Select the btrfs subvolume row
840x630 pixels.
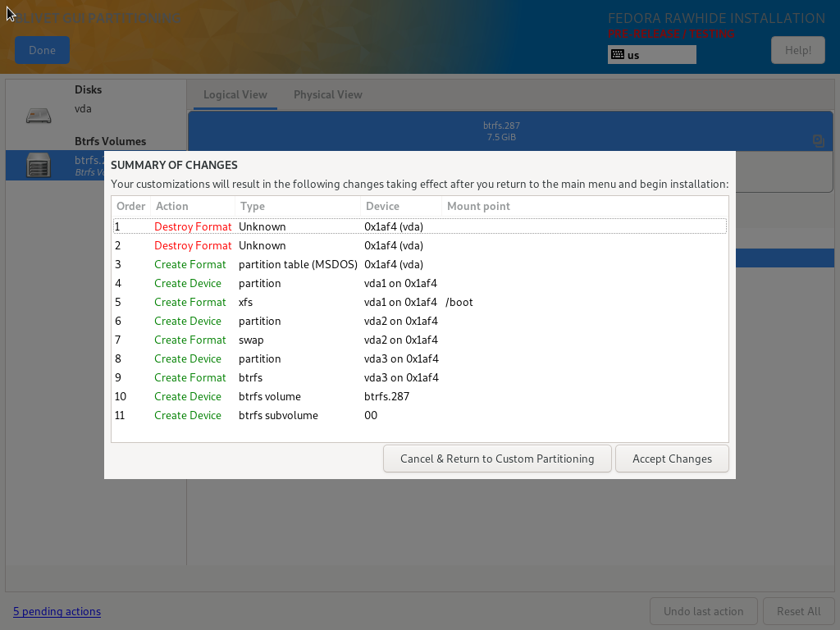pos(420,415)
